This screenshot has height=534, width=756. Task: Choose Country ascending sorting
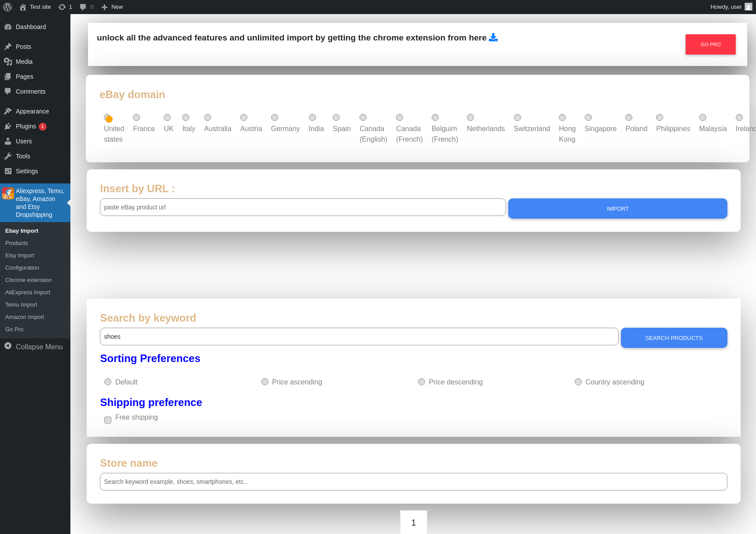pos(578,382)
